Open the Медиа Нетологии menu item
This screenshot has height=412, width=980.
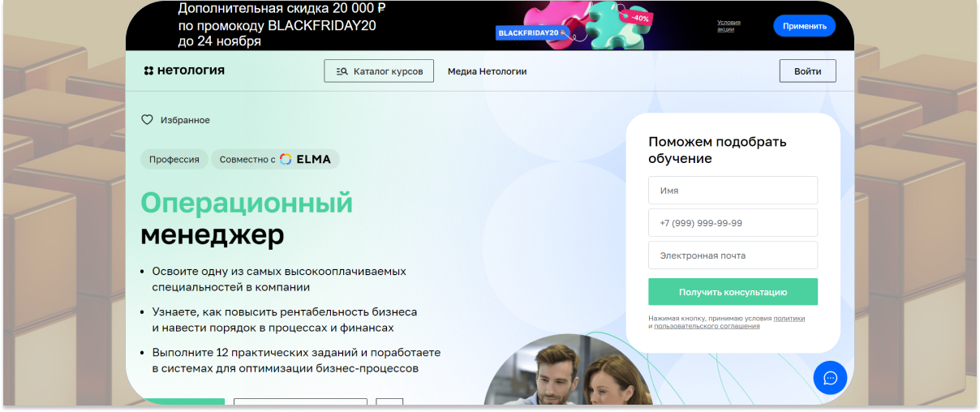[x=488, y=71]
